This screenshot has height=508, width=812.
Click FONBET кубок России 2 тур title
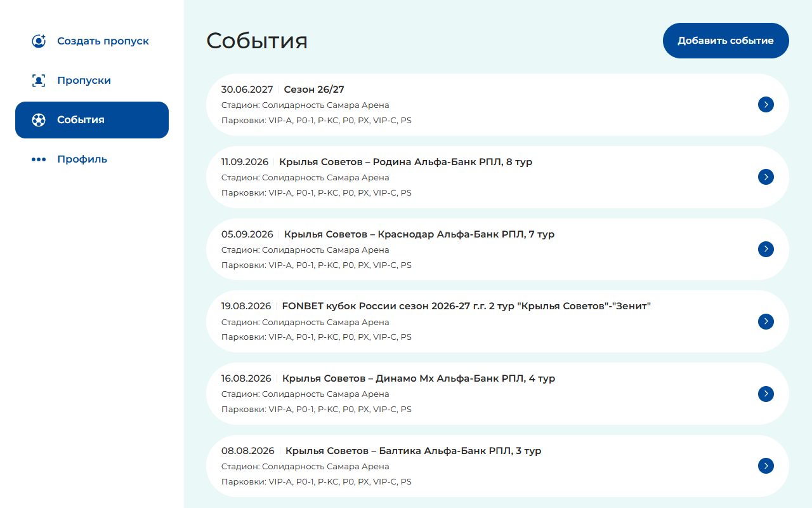(466, 306)
